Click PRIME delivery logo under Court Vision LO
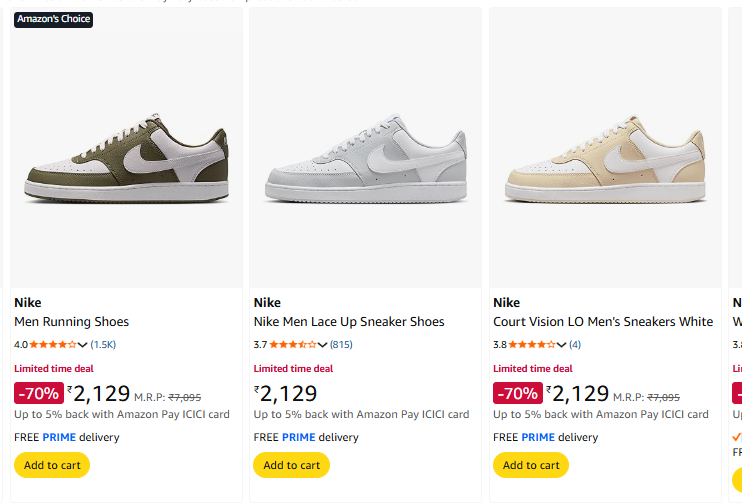742x504 pixels. click(x=539, y=437)
